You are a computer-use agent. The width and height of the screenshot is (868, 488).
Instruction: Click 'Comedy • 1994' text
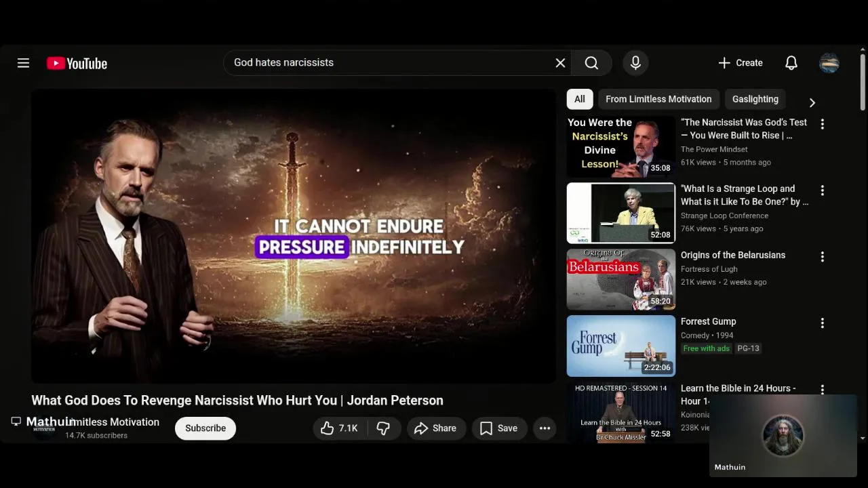coord(707,335)
